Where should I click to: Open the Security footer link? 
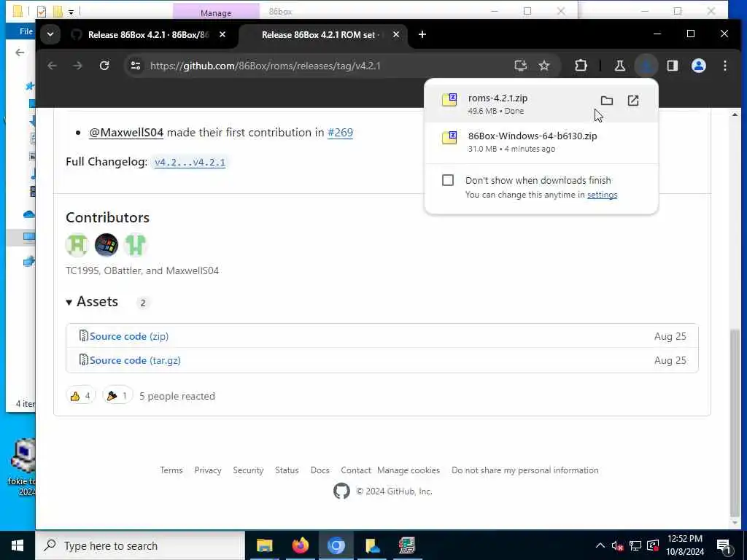tap(248, 470)
